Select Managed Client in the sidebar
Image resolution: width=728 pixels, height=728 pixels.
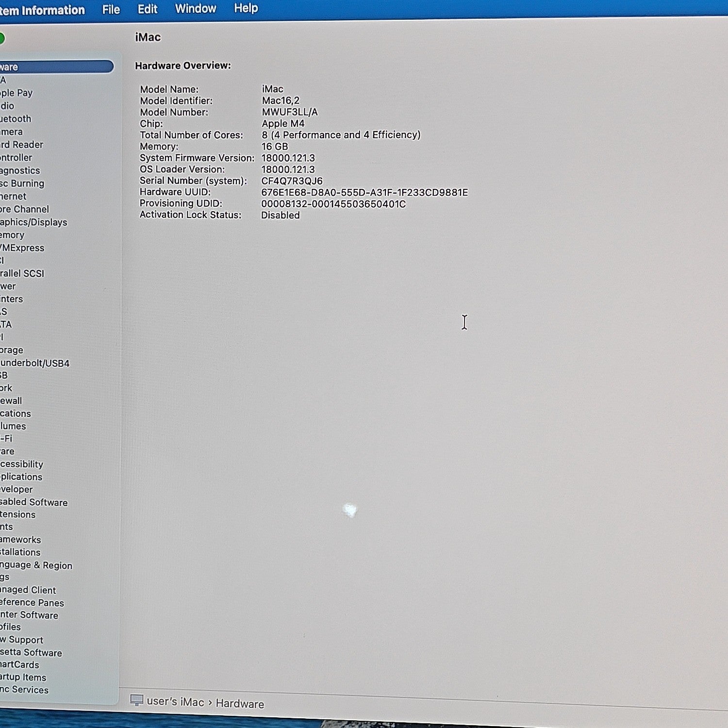click(28, 590)
